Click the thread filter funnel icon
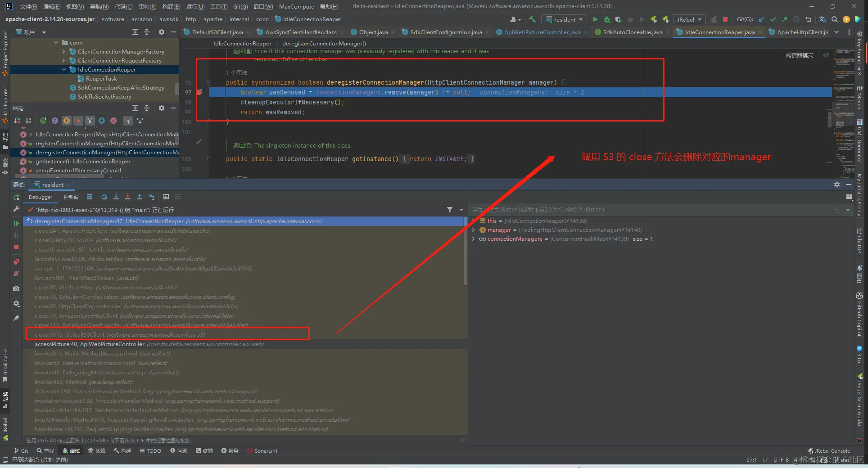Image resolution: width=868 pixels, height=468 pixels. (449, 210)
